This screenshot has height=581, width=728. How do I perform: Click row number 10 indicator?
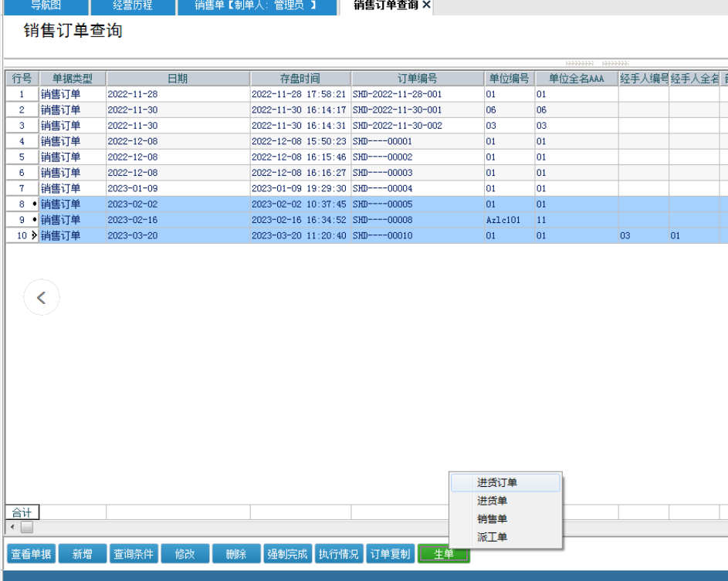(22, 236)
